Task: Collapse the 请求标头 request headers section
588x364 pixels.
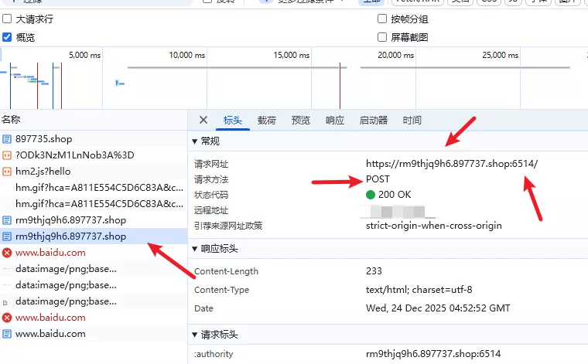Action: point(195,335)
